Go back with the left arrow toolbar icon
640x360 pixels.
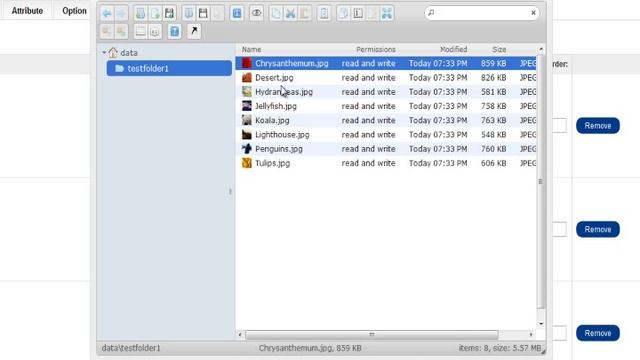[x=107, y=13]
